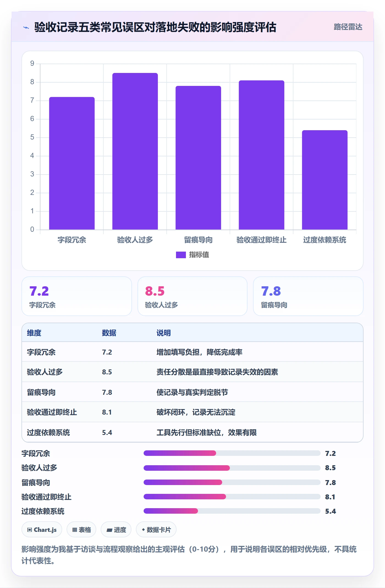
Task: Select table cell 使记录与真实判定脱节
Action: [192, 392]
